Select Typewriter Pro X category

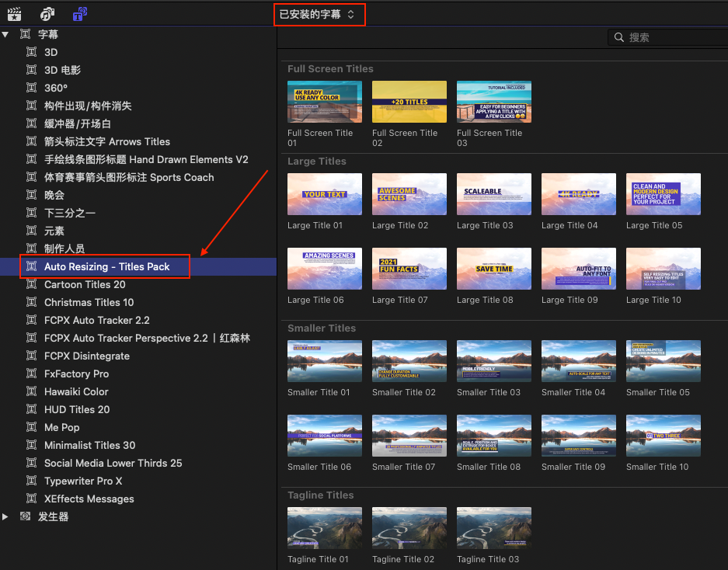pyautogui.click(x=83, y=481)
